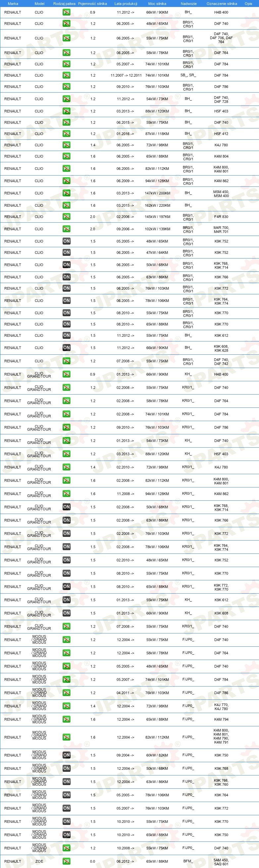The image size is (259, 868).
Task: Select production date '01.2016 ->'
Action: (125, 134)
